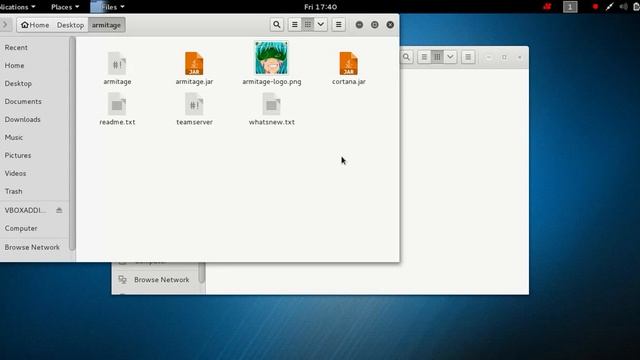The width and height of the screenshot is (640, 360).
Task: Open Browse Network in background window sidebar
Action: [x=161, y=280]
